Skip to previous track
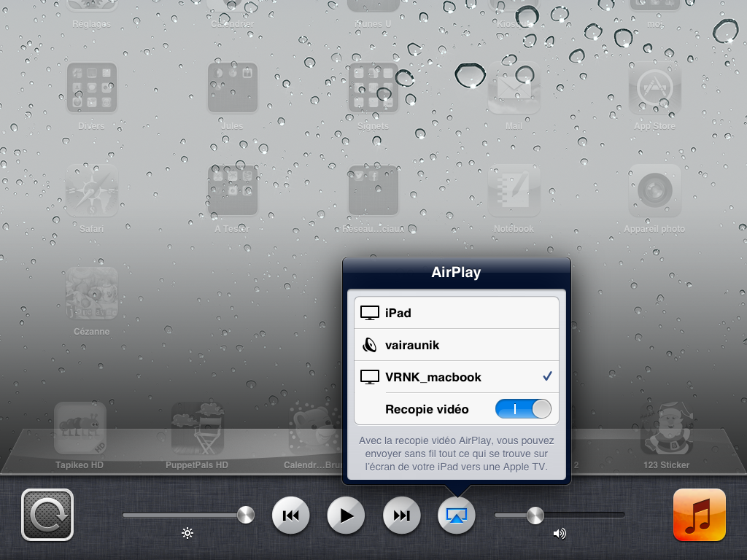This screenshot has height=560, width=747. pyautogui.click(x=290, y=516)
